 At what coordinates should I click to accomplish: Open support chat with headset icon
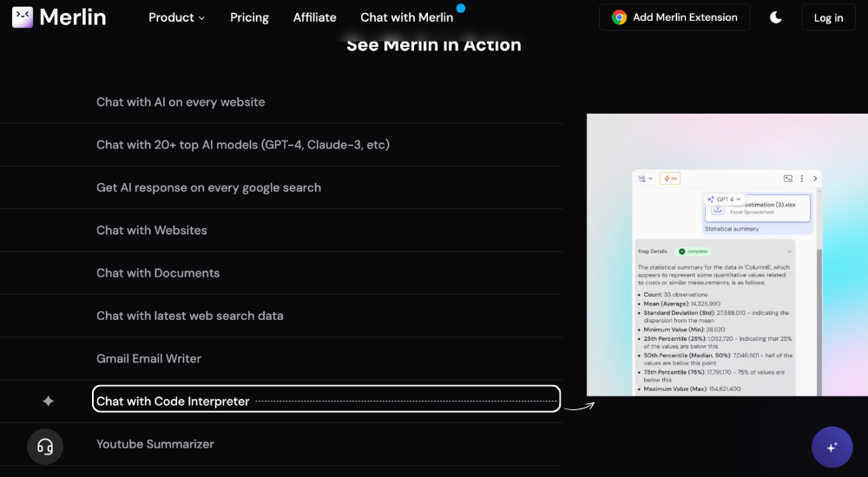click(x=45, y=447)
